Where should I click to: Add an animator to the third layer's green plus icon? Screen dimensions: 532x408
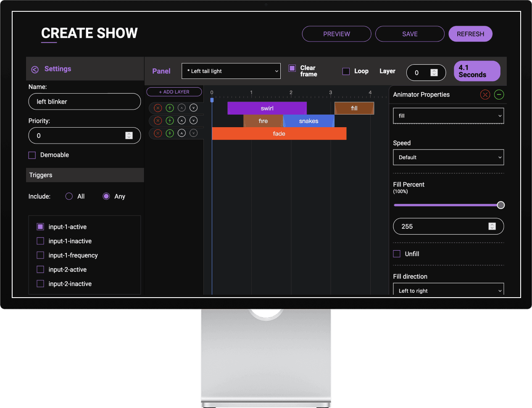[x=169, y=133]
